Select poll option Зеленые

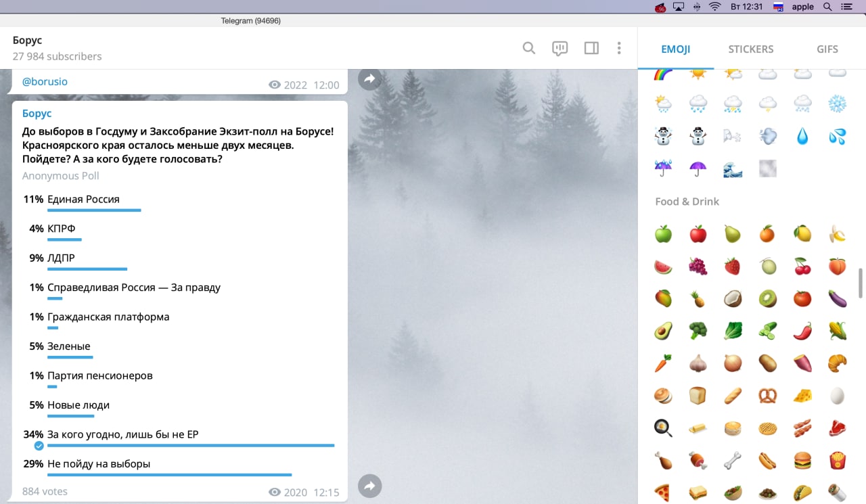point(179,350)
